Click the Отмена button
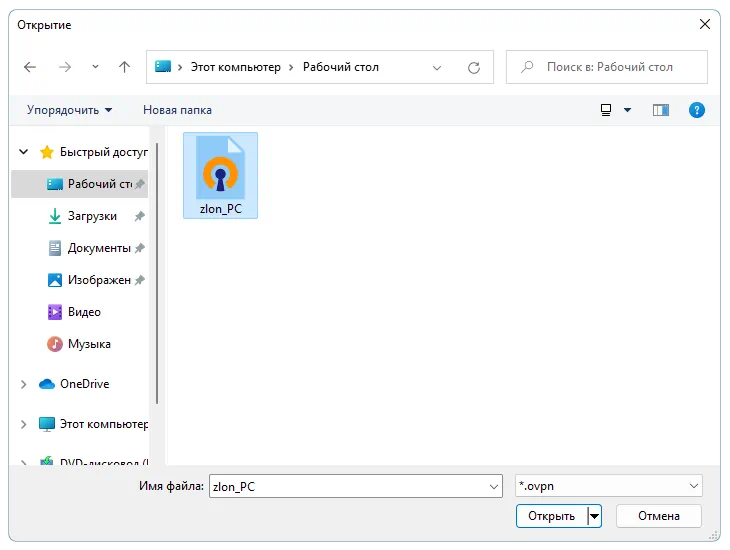 [x=658, y=516]
